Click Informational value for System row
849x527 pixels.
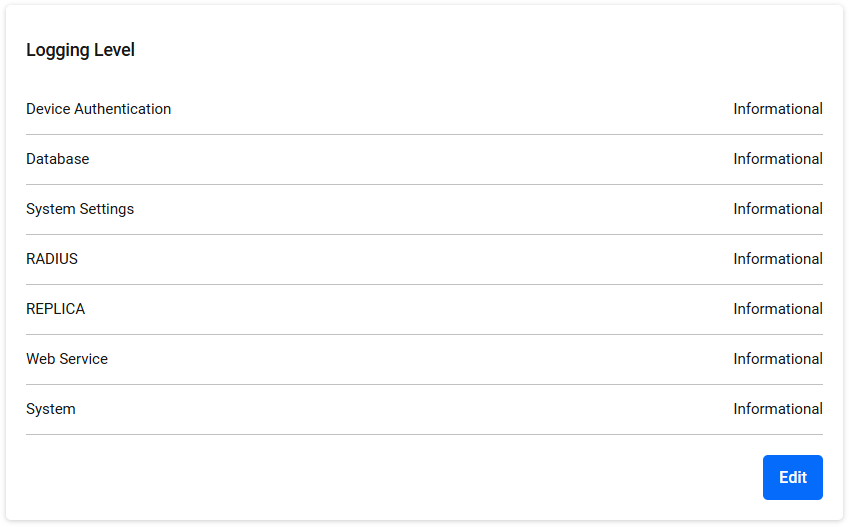click(x=778, y=409)
